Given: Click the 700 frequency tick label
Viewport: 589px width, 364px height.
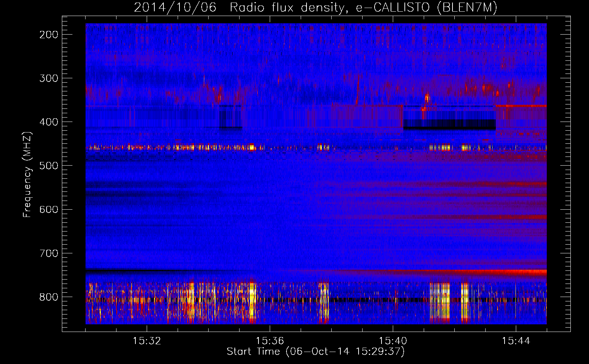Looking at the screenshot, I should click(x=49, y=253).
